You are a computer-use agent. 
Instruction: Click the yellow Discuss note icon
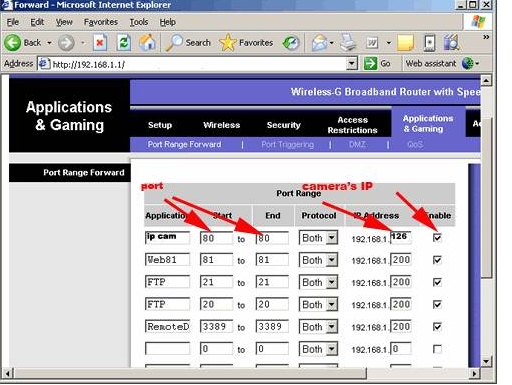point(405,43)
